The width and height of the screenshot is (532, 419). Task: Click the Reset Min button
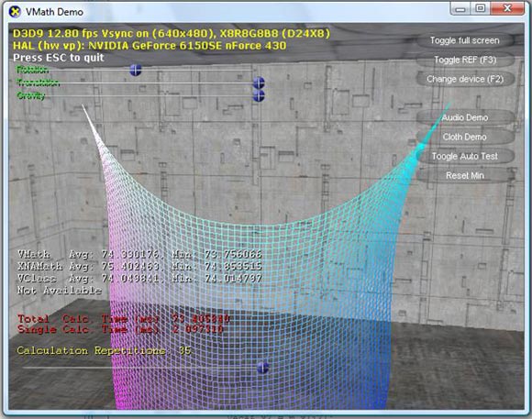(x=465, y=176)
